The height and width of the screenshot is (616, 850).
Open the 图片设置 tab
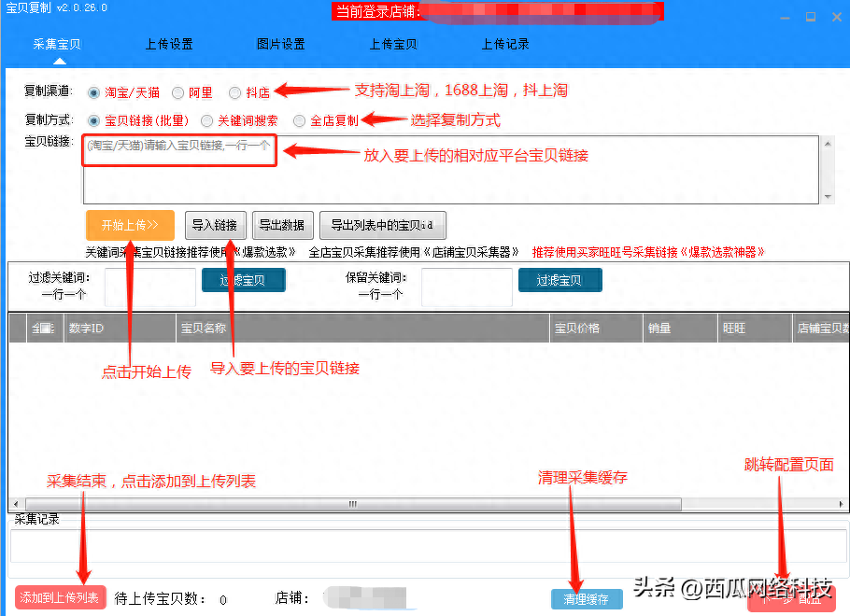281,44
